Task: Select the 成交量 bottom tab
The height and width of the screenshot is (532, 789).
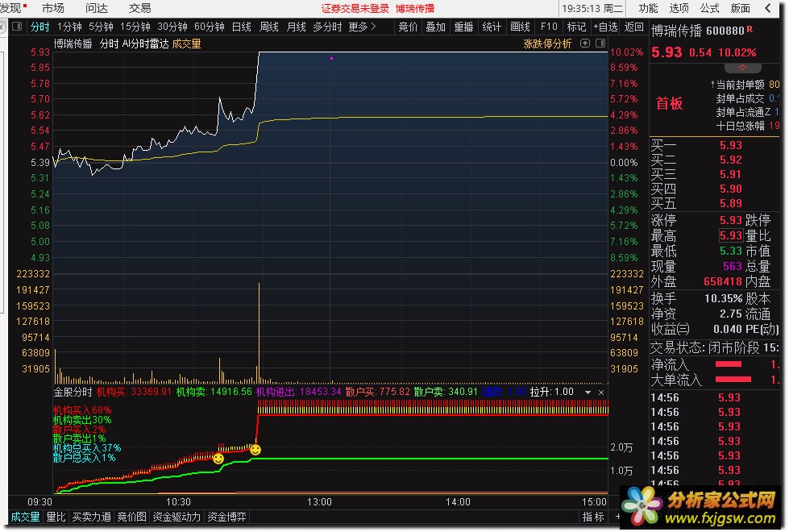Action: [x=25, y=517]
